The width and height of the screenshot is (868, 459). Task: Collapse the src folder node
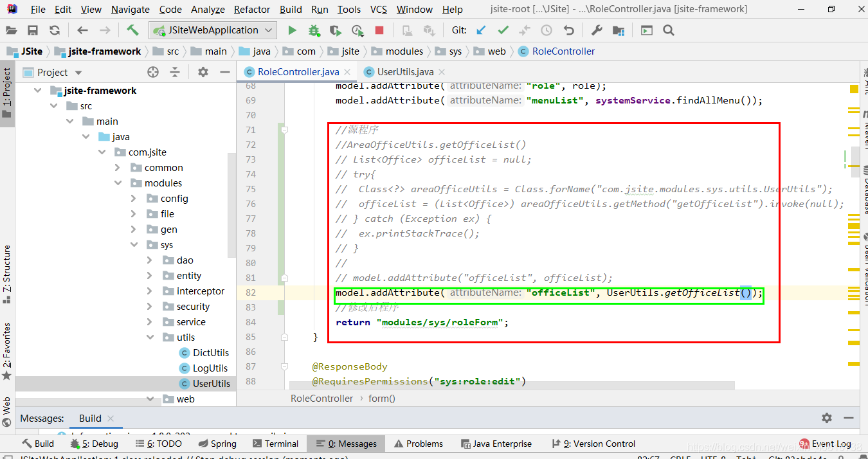click(53, 106)
